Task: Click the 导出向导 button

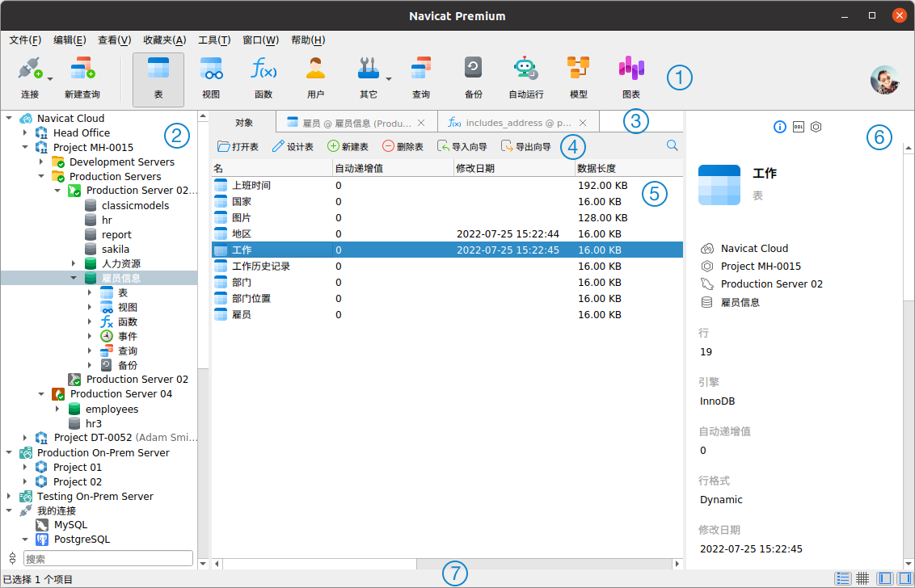Action: click(525, 146)
